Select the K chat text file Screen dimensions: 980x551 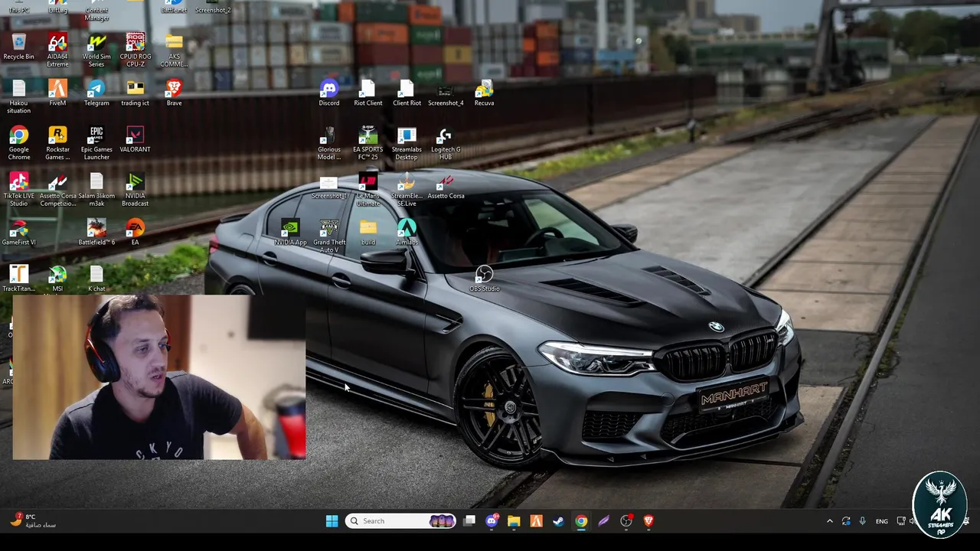coord(96,279)
